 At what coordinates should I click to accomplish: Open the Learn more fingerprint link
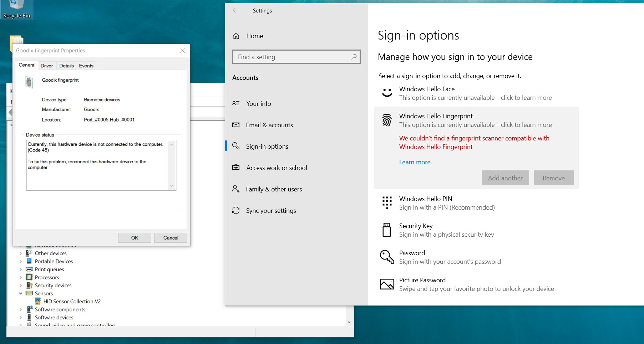[x=415, y=162]
